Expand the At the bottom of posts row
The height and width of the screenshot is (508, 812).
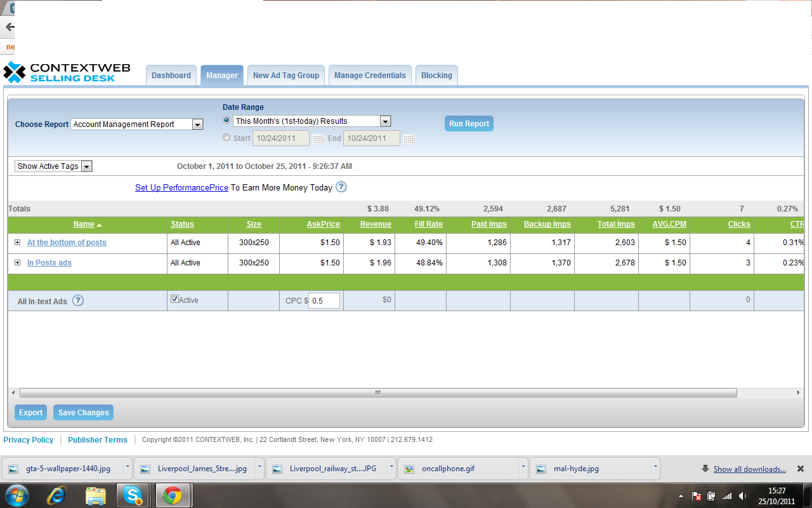coord(18,243)
